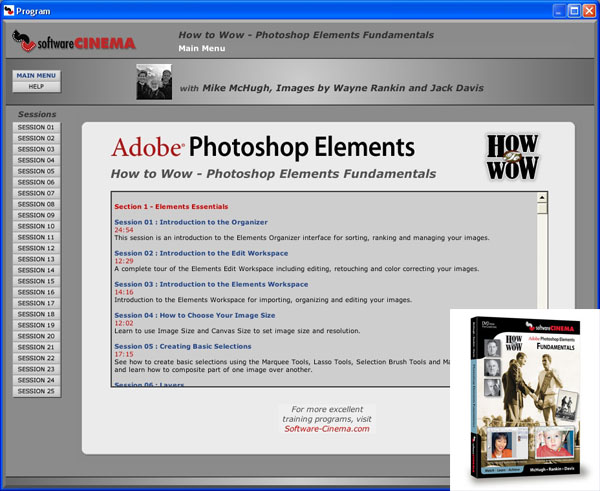Select SESSION 04 in the sessions list
Screen dimensions: 600x491
36,160
